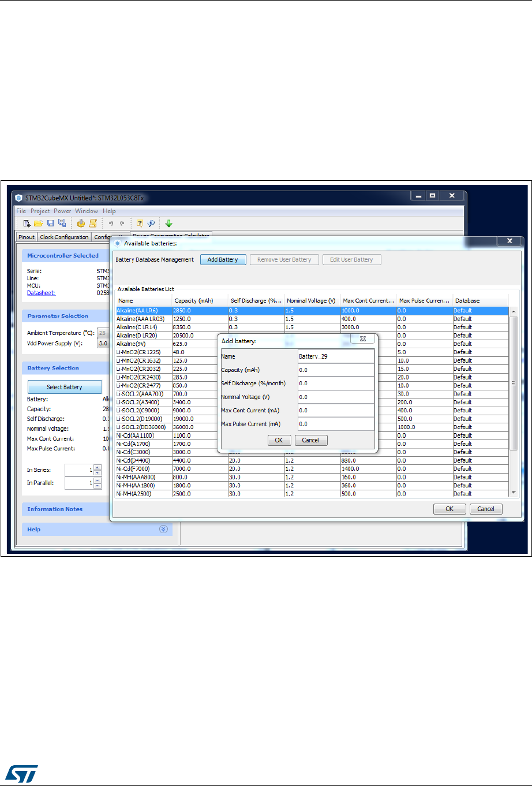Click Cancel in Available batteries window
Screen dimensions: 532x786
click(486, 509)
